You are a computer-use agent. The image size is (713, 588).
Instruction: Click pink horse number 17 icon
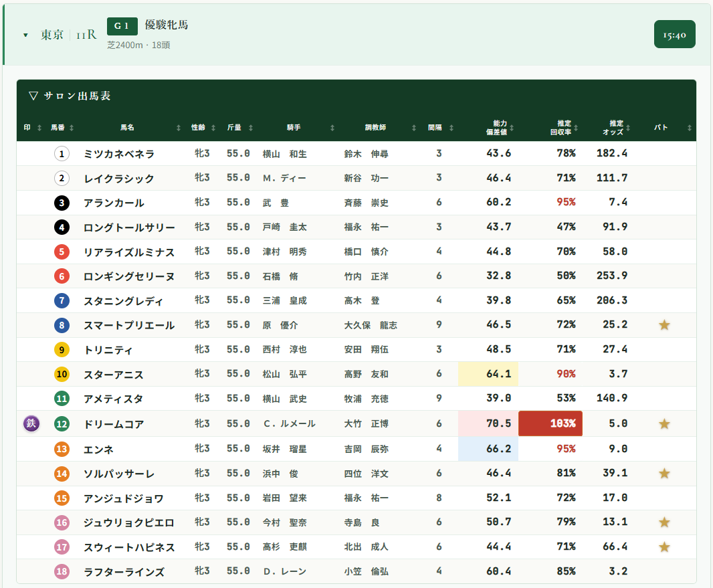click(x=62, y=547)
